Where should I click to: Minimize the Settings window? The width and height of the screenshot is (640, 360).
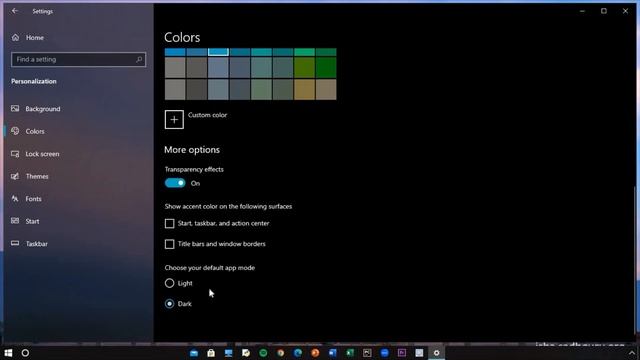(x=582, y=11)
